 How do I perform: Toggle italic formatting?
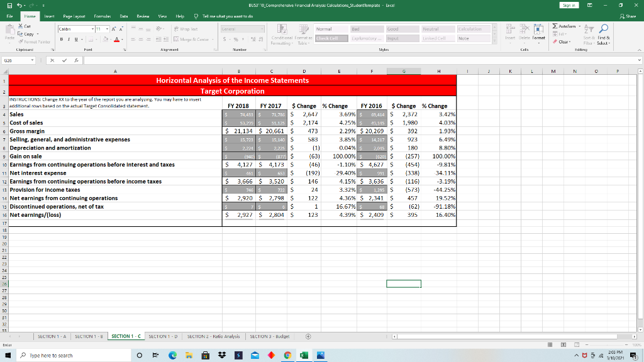point(70,38)
